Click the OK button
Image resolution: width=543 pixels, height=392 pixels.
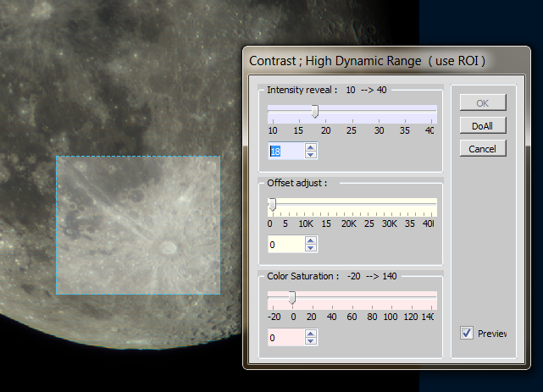pos(483,102)
